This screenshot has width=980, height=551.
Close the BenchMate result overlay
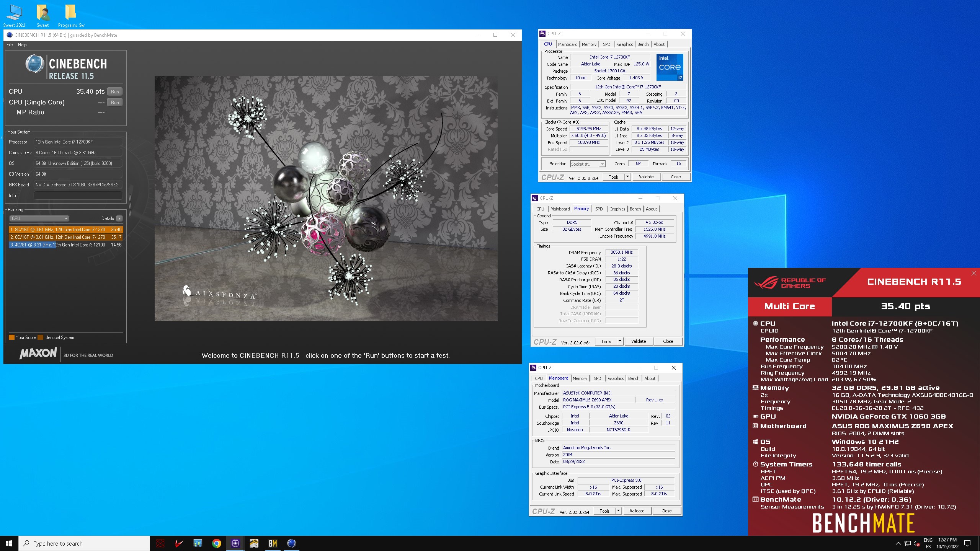pyautogui.click(x=973, y=273)
